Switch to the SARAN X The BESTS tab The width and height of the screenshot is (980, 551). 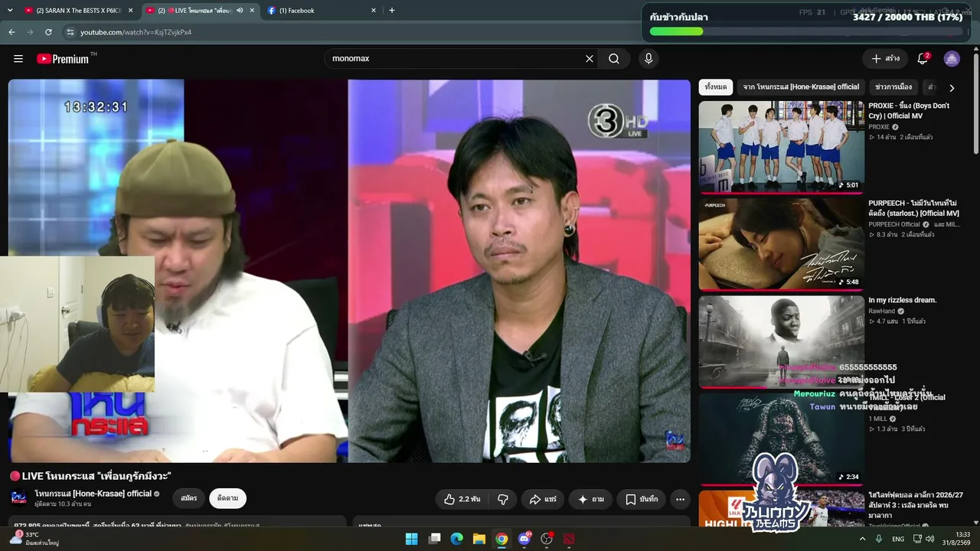click(x=73, y=11)
